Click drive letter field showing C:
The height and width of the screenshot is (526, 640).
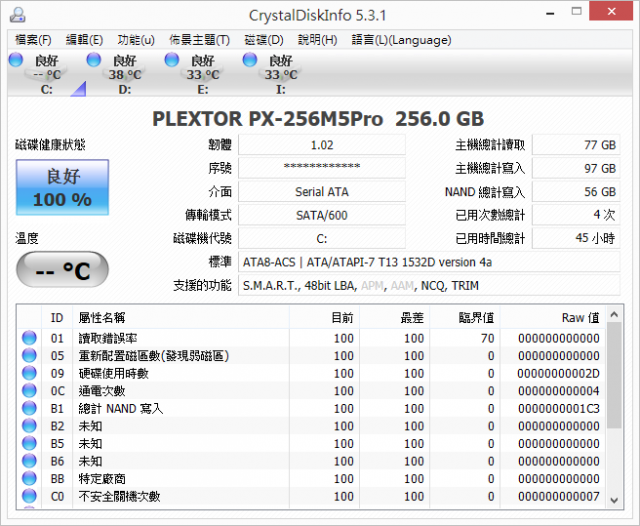pyautogui.click(x=322, y=238)
